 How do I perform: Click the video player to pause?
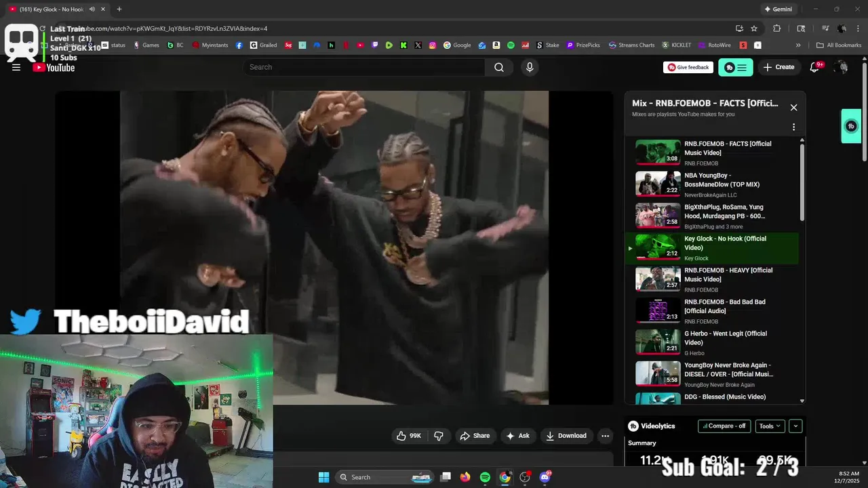point(334,247)
